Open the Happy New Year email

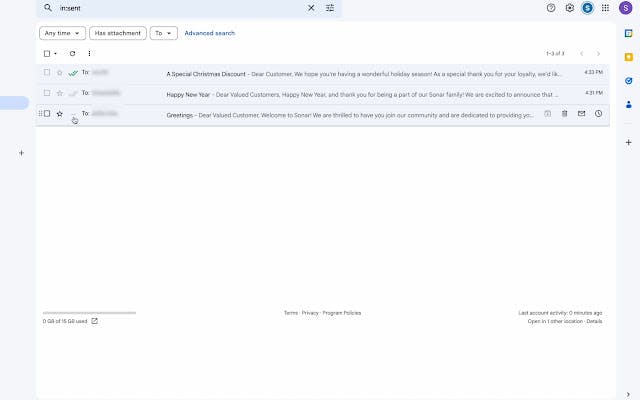click(x=322, y=94)
